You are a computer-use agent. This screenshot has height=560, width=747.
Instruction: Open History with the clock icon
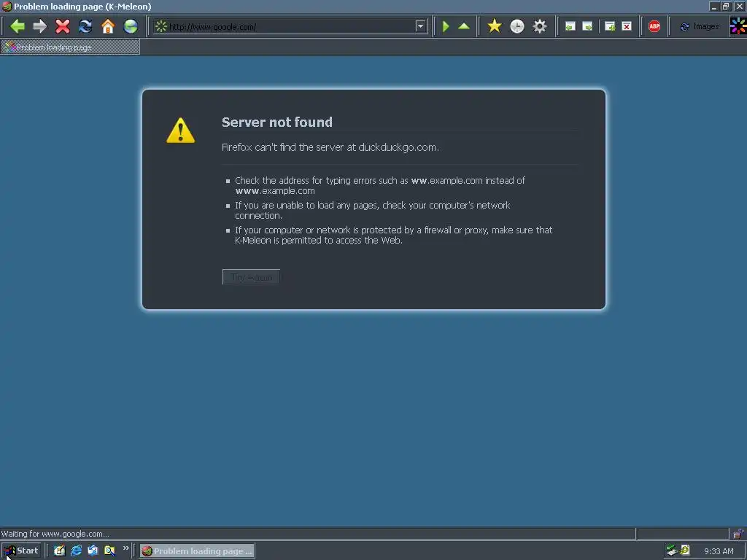click(x=517, y=26)
